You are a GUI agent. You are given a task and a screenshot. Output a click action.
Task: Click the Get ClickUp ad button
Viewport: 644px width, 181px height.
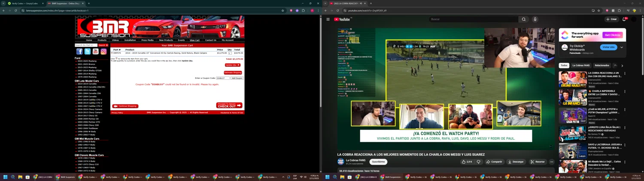click(612, 35)
